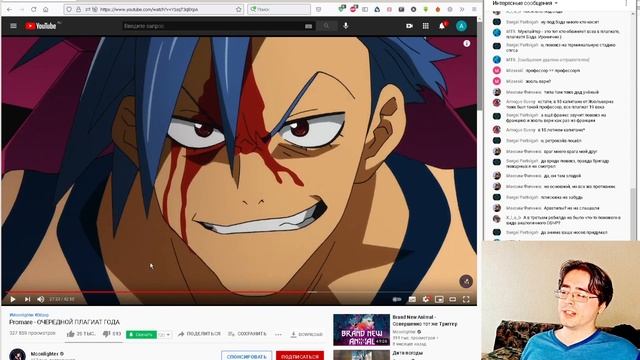Click the round watermark button on the video
The height and width of the screenshot is (360, 640).
466,281
